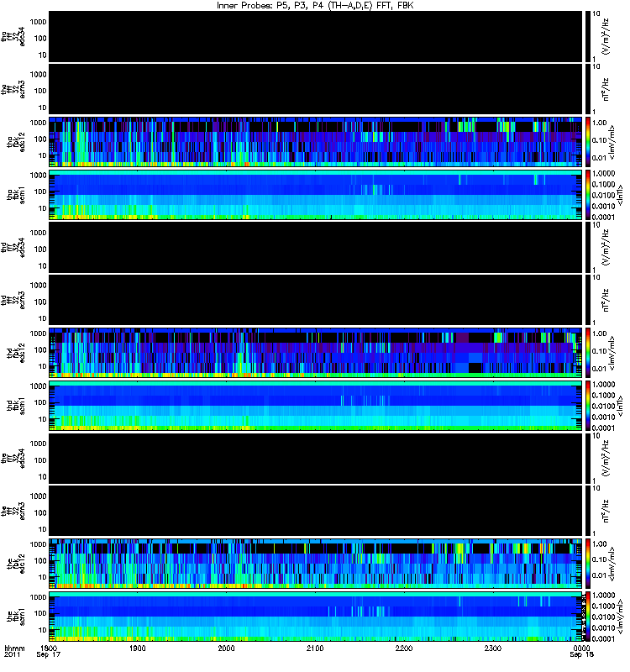Click the thd fbk edc12 spectrogram panel
Screen dimensions: 630x672
(316, 353)
